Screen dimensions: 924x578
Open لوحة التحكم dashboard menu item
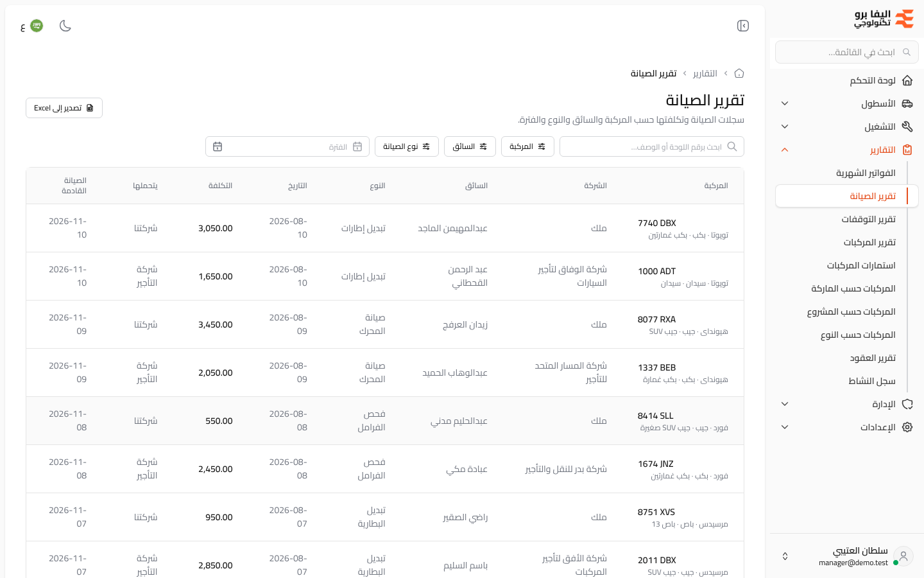[x=847, y=80]
